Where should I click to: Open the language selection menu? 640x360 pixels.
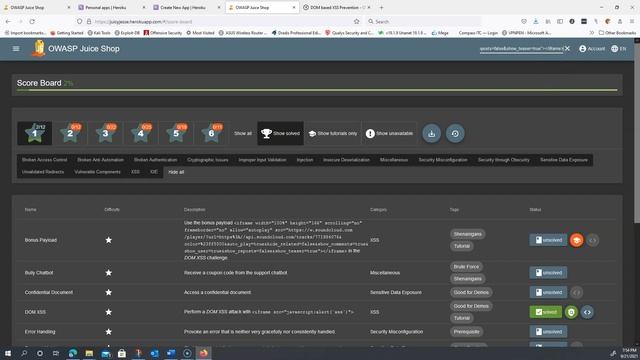[618, 49]
